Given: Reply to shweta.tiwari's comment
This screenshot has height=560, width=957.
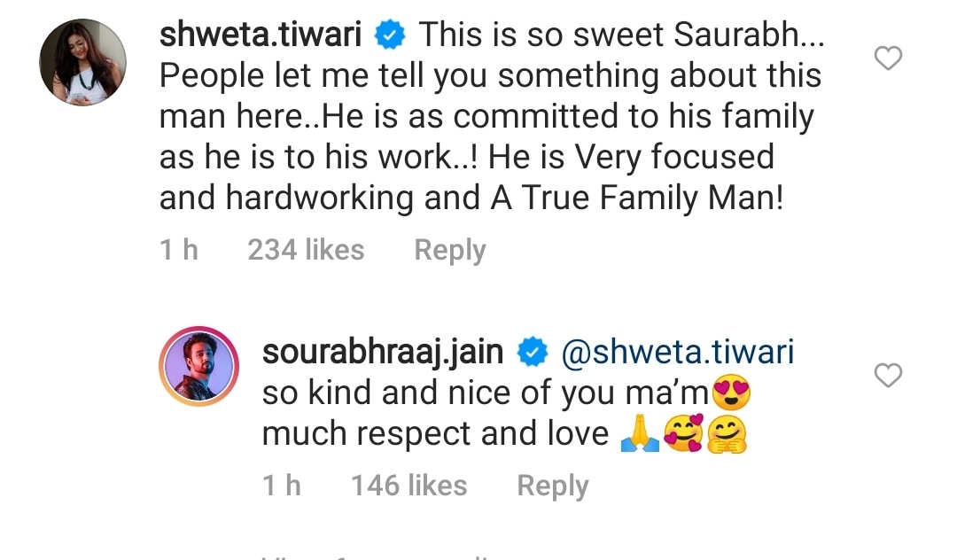Looking at the screenshot, I should pyautogui.click(x=450, y=250).
